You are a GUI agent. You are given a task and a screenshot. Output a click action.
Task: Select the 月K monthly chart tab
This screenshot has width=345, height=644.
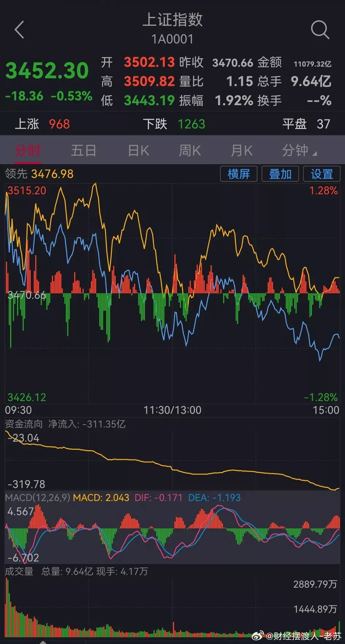(x=242, y=150)
